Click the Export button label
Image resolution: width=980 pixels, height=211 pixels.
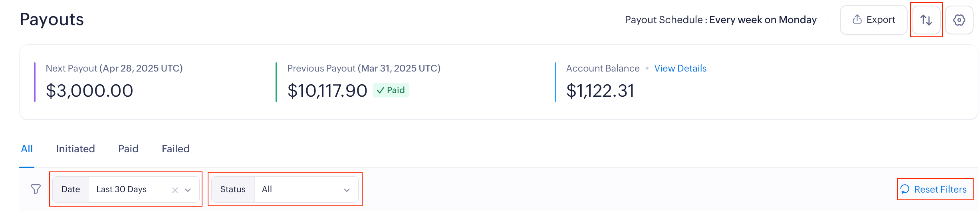[881, 20]
